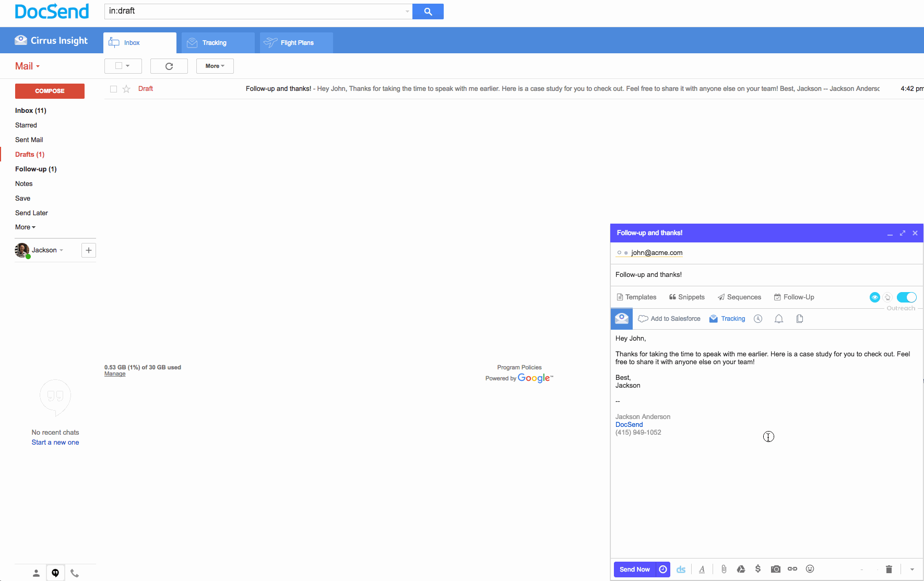This screenshot has height=581, width=924.
Task: Click the schedule send clock icon
Action: tap(663, 570)
